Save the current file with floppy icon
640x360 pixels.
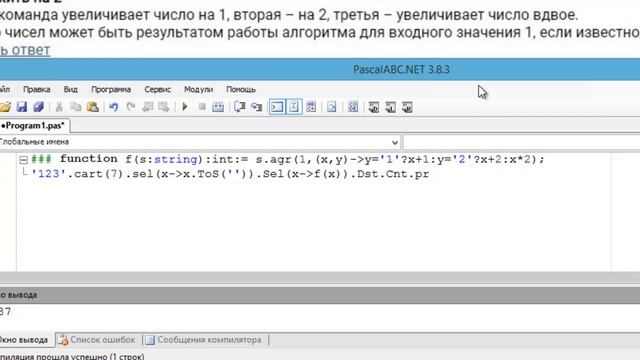pos(22,107)
